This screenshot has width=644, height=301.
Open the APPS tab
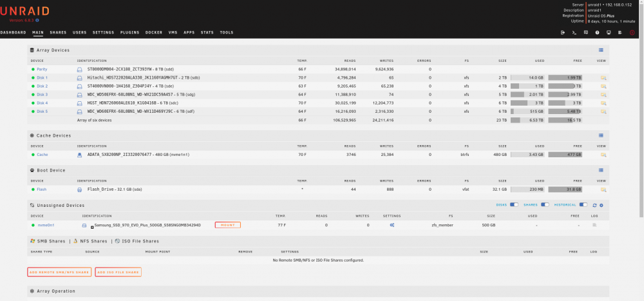click(189, 32)
